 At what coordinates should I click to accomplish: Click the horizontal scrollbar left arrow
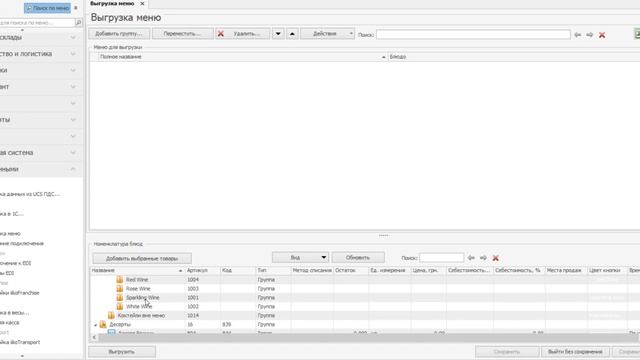94,338
